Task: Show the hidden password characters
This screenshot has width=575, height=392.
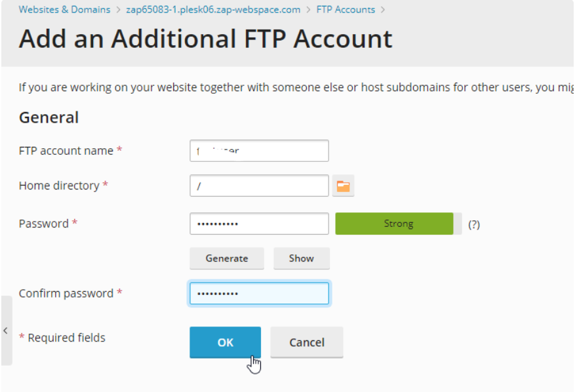Action: click(302, 258)
